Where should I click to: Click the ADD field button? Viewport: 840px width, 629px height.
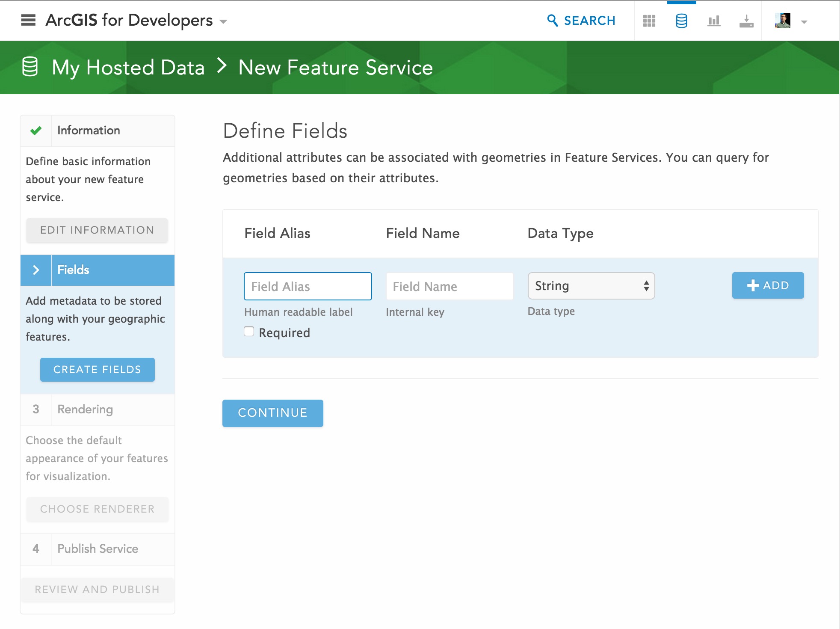768,285
